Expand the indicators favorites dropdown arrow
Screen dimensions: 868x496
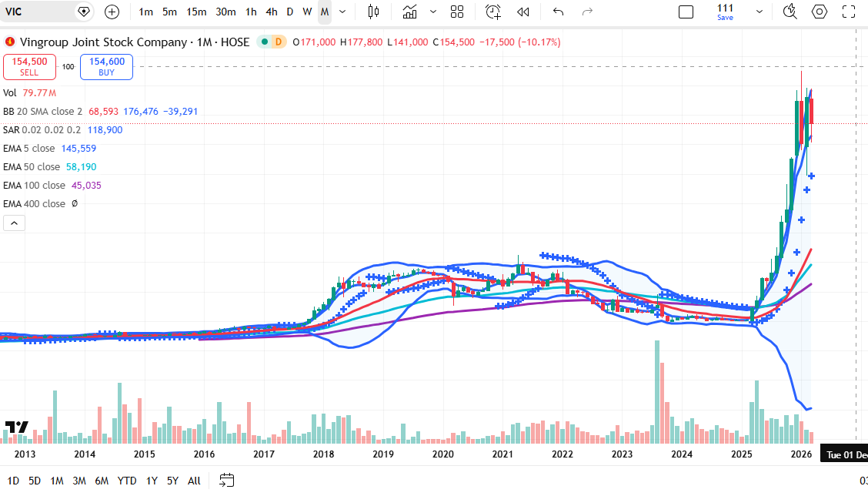433,12
